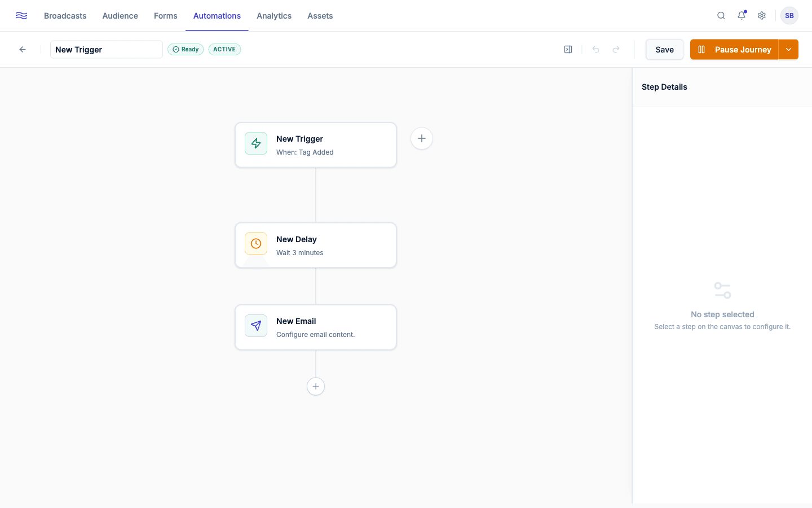Select the New Delay step card
The width and height of the screenshot is (812, 508).
click(316, 246)
